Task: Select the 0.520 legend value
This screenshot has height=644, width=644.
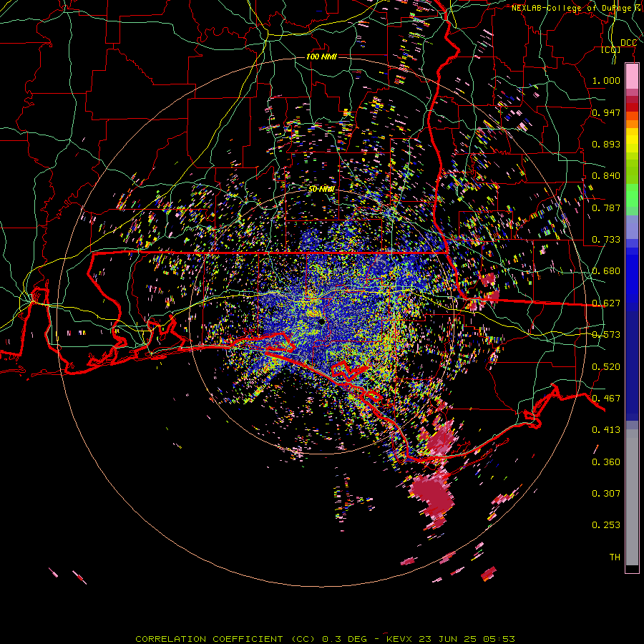Action: 606,366
